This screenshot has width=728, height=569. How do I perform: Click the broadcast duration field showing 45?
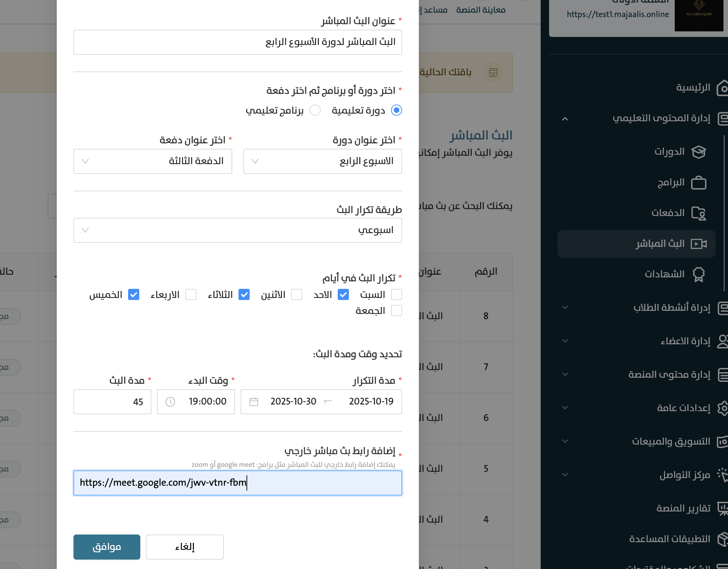(112, 402)
